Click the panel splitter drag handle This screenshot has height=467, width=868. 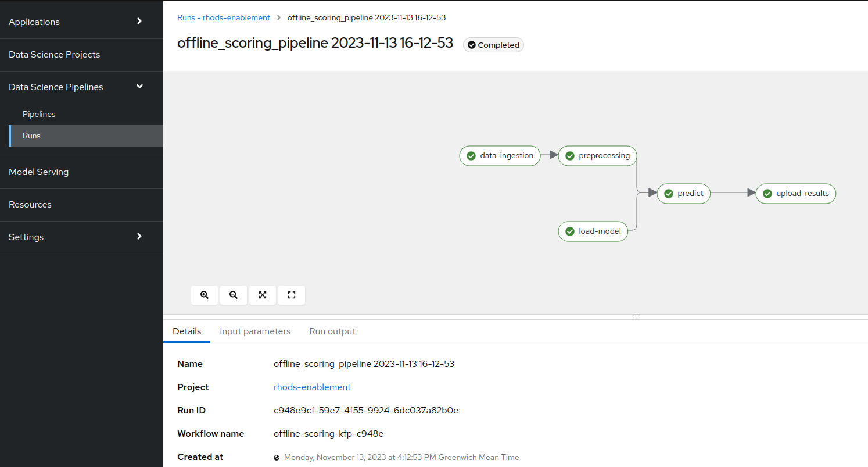[x=637, y=317]
